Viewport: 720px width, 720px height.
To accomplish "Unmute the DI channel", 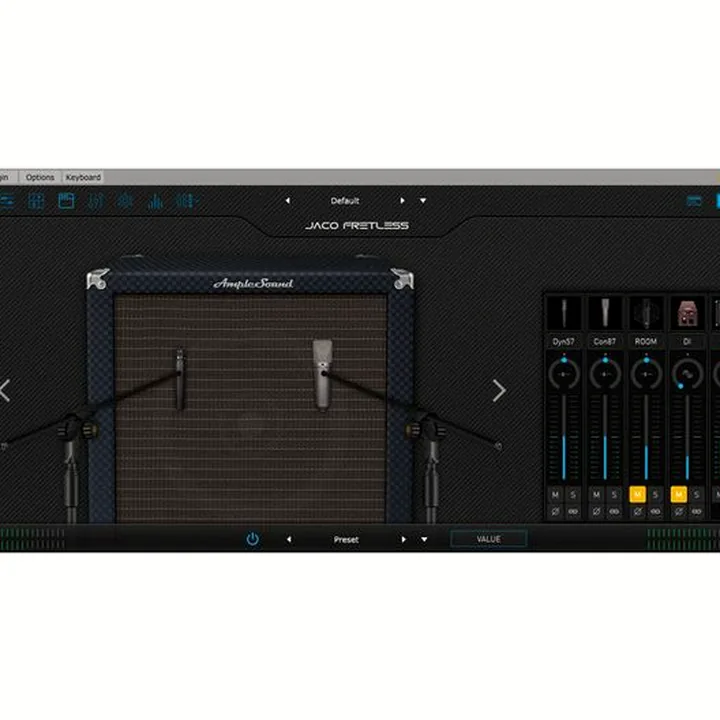I will 679,495.
